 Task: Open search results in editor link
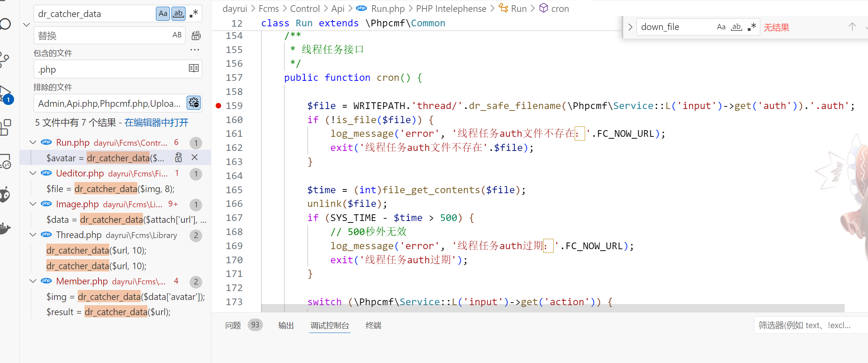(x=156, y=123)
